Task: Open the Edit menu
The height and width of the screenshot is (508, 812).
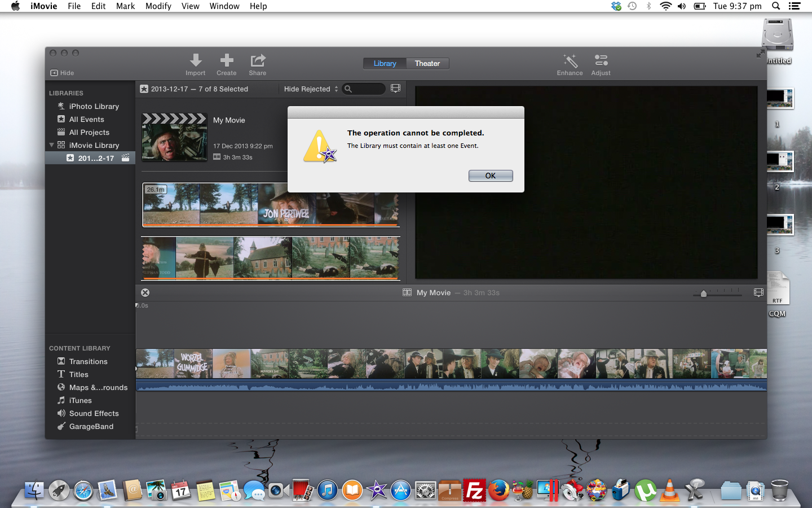Action: point(99,6)
